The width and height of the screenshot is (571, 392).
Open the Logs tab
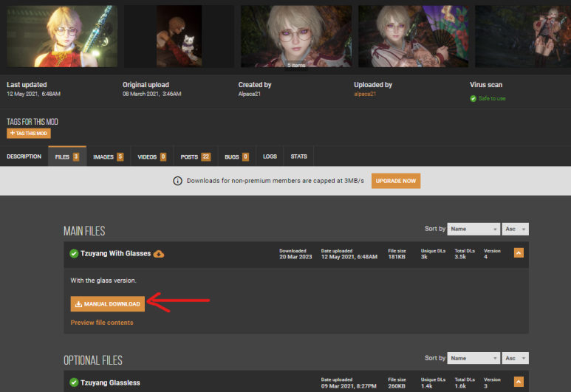tap(270, 157)
